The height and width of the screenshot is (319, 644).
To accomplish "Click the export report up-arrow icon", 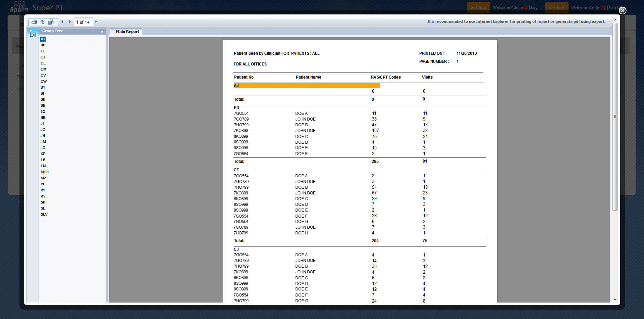I will pos(43,22).
